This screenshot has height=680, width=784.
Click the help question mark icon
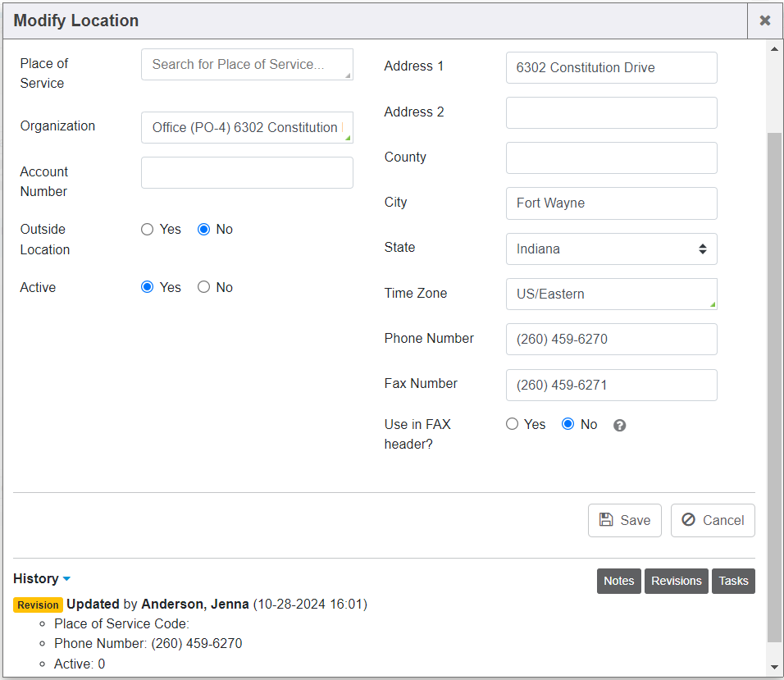(620, 425)
